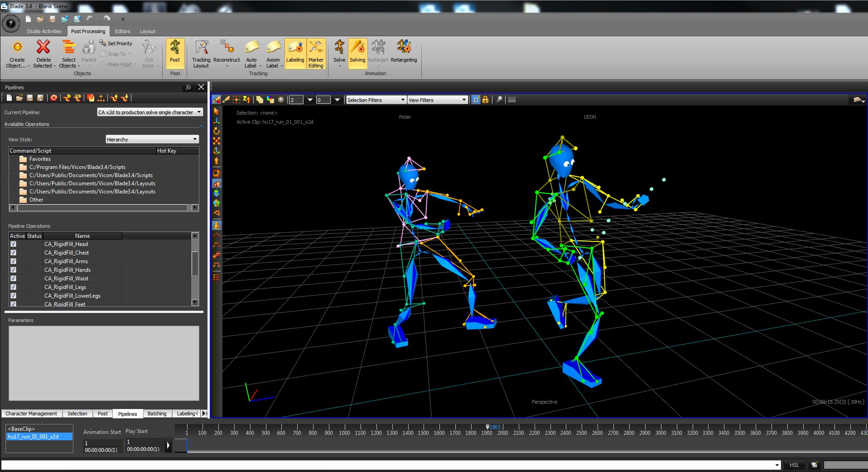Image resolution: width=868 pixels, height=472 pixels.
Task: Open the Selection Filters dropdown
Action: [x=376, y=100]
